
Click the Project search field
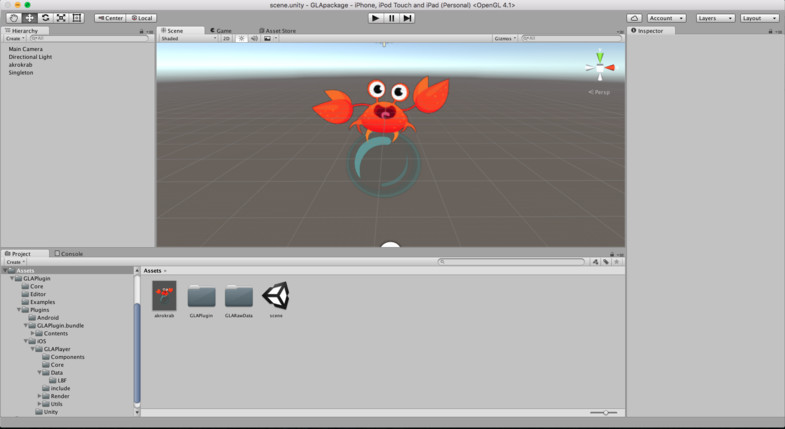[511, 262]
